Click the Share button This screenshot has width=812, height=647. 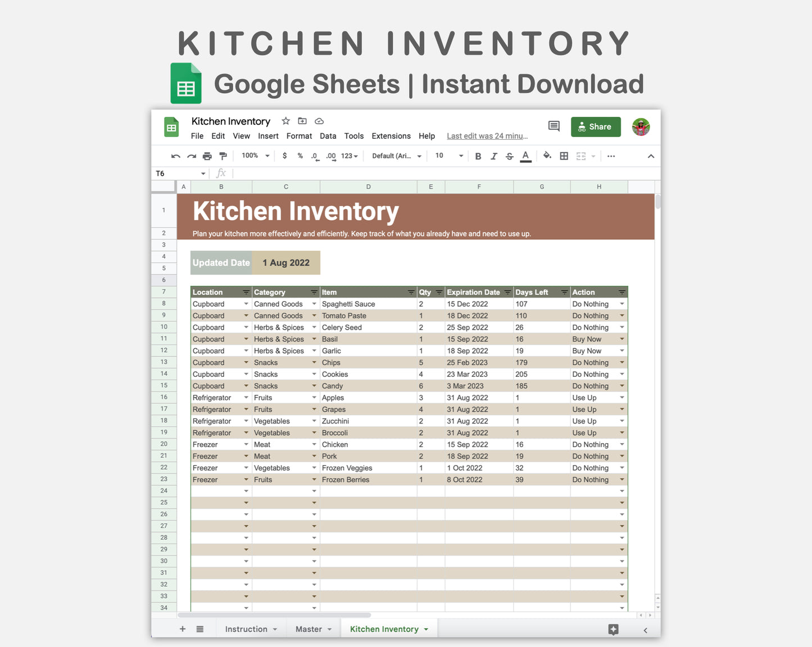pos(596,126)
